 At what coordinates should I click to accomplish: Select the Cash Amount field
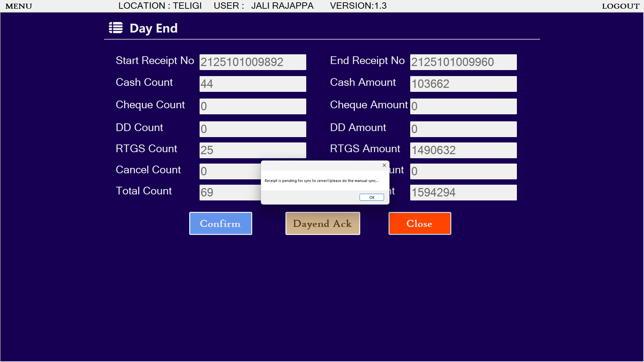tap(463, 84)
